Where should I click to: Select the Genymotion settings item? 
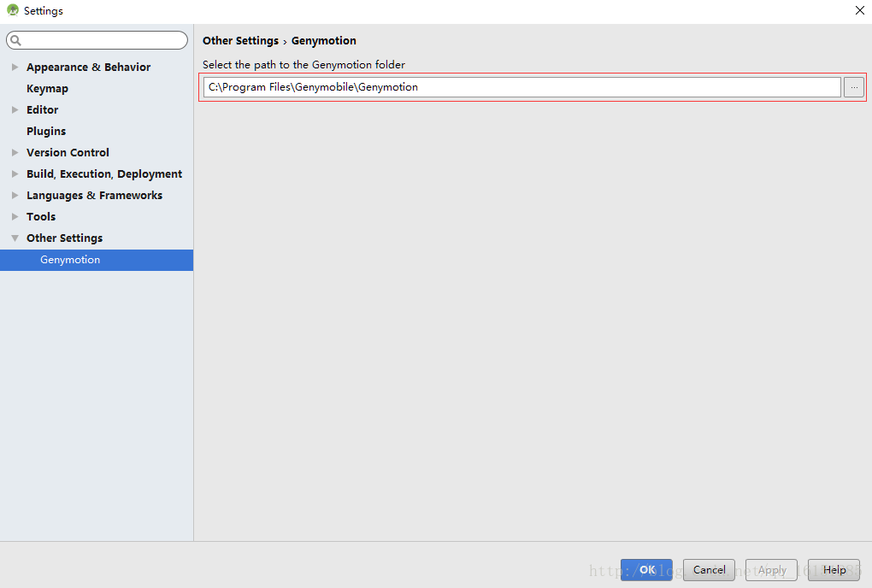coord(70,260)
